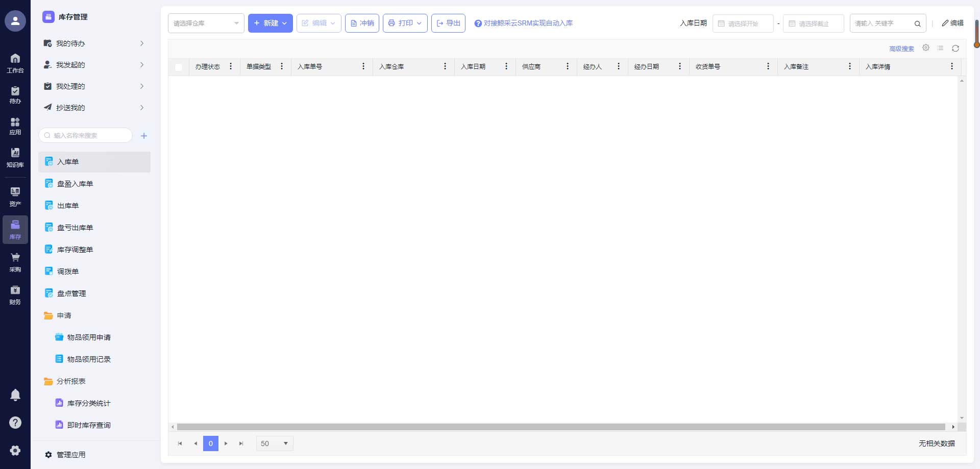The width and height of the screenshot is (980, 469).
Task: Open the 知识库 knowledge base icon
Action: 15,157
